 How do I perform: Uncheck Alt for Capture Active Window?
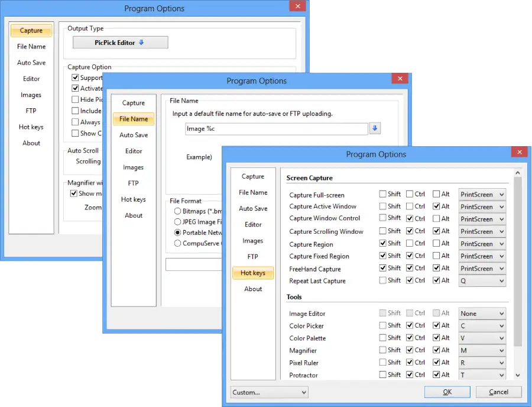[436, 206]
